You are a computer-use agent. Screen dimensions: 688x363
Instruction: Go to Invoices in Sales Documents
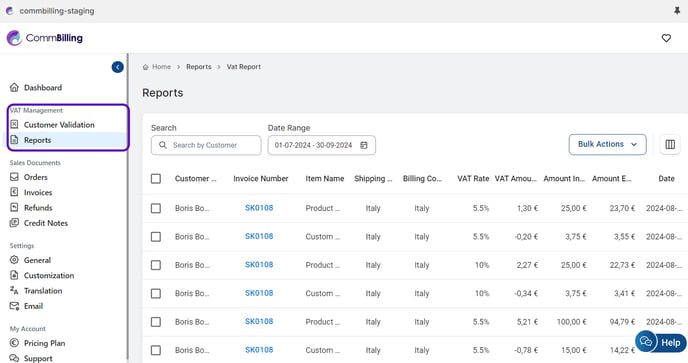(38, 192)
